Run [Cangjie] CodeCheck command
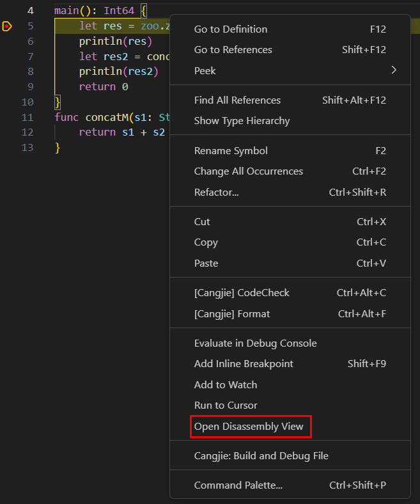This screenshot has width=420, height=504. [x=242, y=293]
